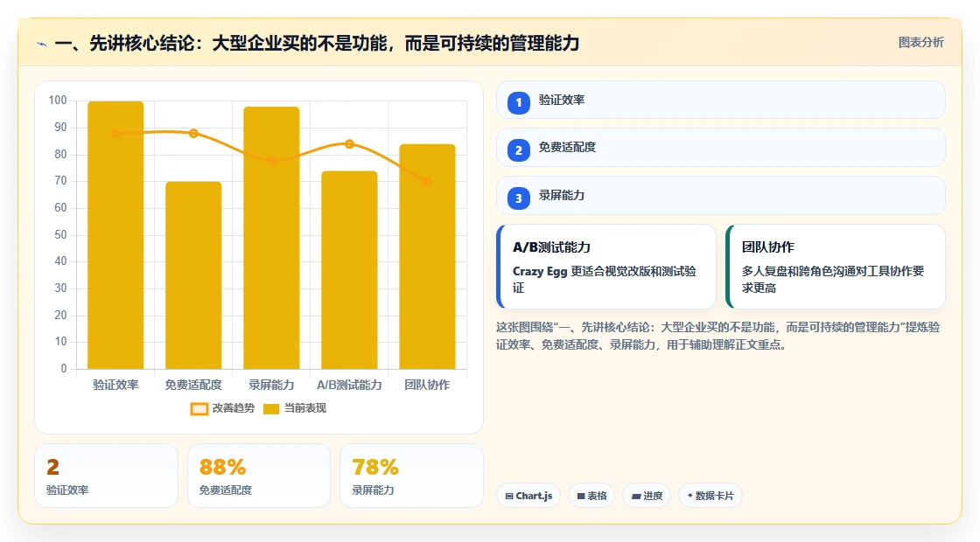This screenshot has width=980, height=542.
Task: Click the stat card showing 2 验证效率
Action: pos(106,476)
